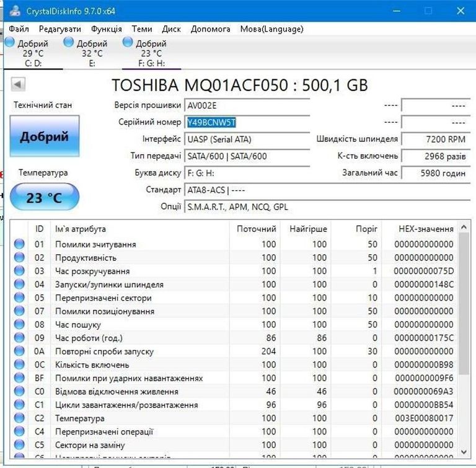
Task: Open the Функція menu
Action: [106, 29]
